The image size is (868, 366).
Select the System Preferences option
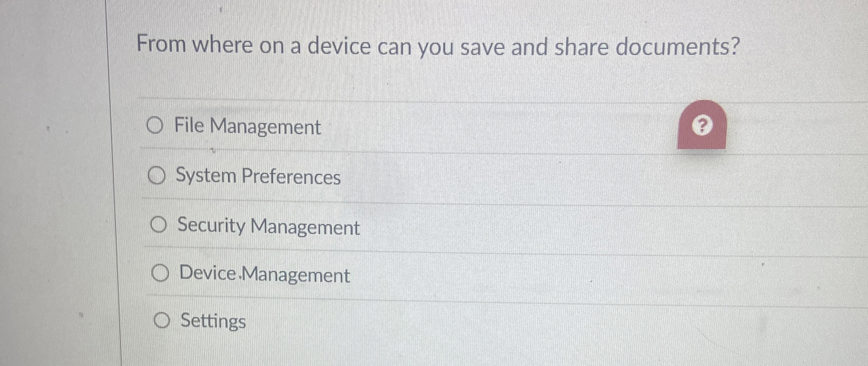(158, 176)
